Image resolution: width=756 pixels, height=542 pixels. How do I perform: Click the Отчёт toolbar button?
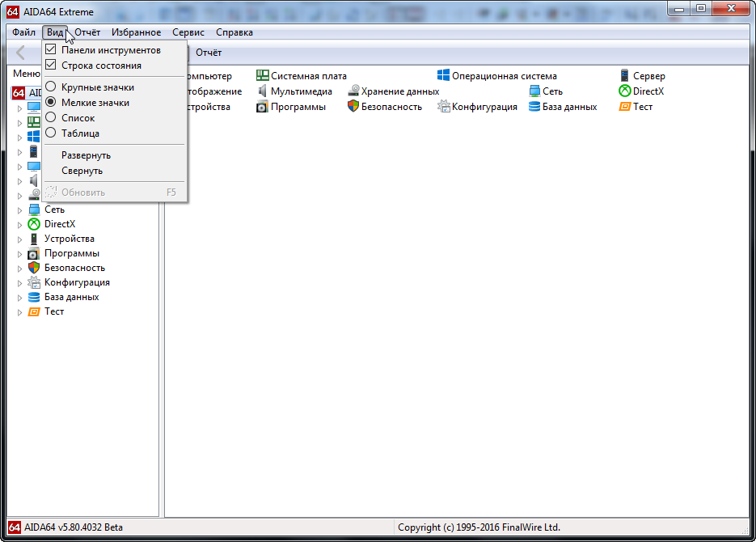point(209,53)
